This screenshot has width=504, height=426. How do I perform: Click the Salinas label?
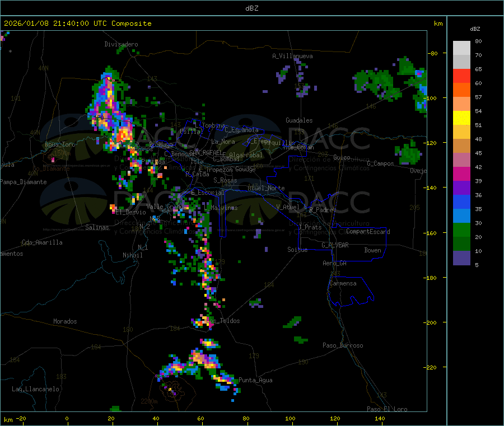coord(97,227)
